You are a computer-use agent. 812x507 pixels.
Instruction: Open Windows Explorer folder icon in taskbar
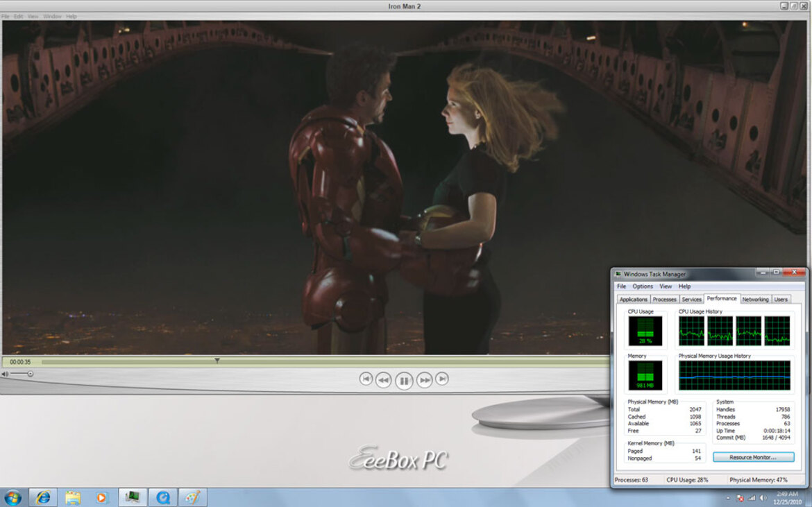click(72, 498)
